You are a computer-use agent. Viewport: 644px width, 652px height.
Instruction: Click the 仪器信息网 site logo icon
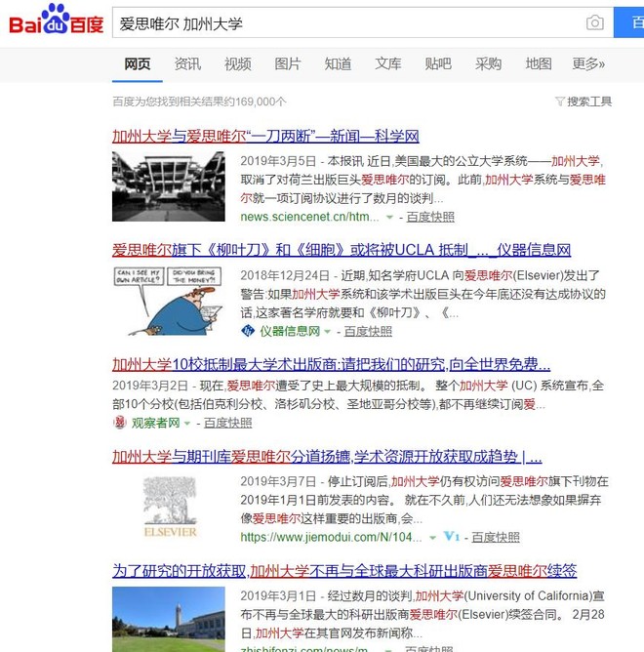click(248, 331)
